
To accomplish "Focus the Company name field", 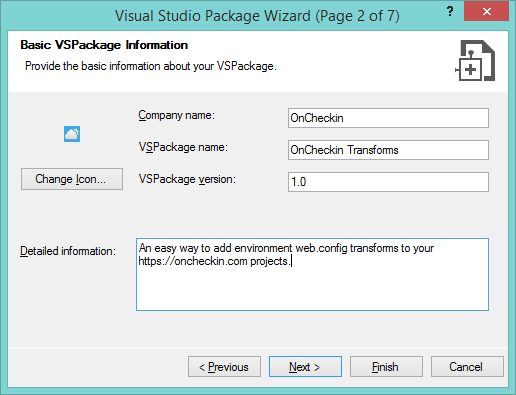I will [388, 118].
